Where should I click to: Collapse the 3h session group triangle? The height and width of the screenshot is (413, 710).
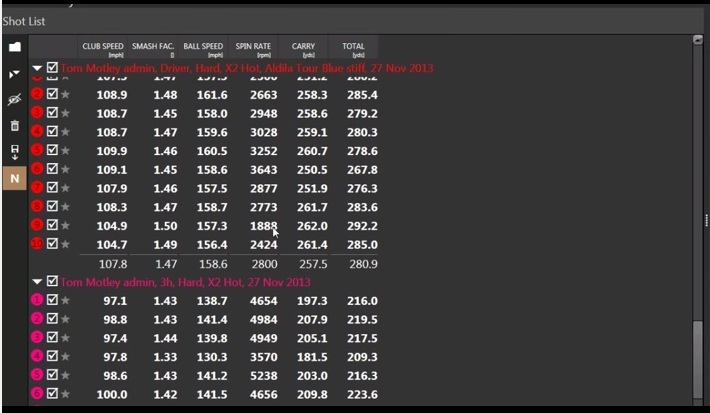[38, 283]
